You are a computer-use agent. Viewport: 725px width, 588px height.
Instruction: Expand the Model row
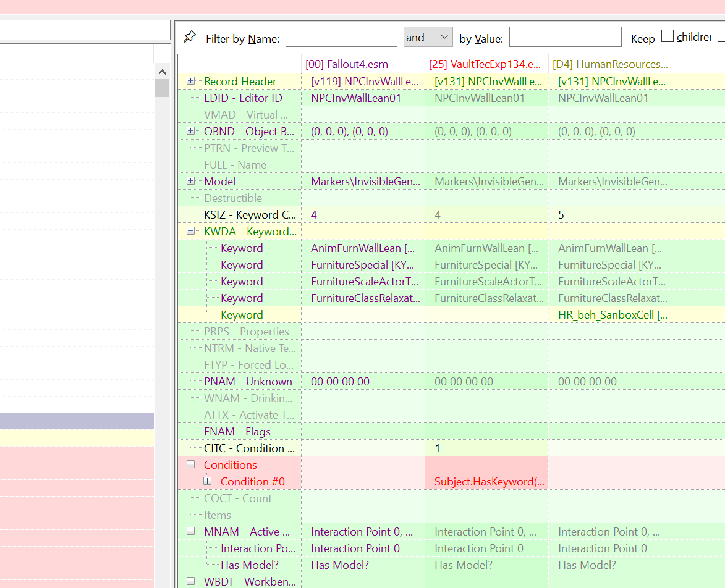(x=190, y=181)
